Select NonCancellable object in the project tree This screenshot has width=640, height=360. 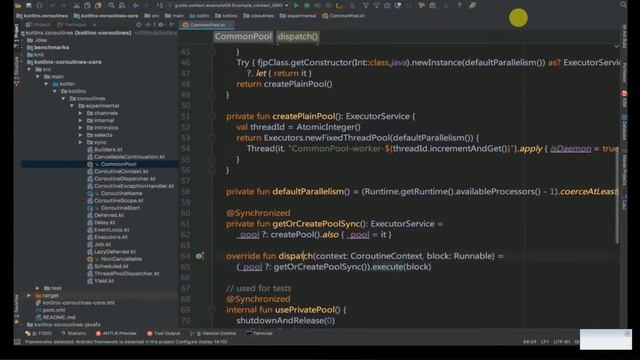[x=121, y=259]
